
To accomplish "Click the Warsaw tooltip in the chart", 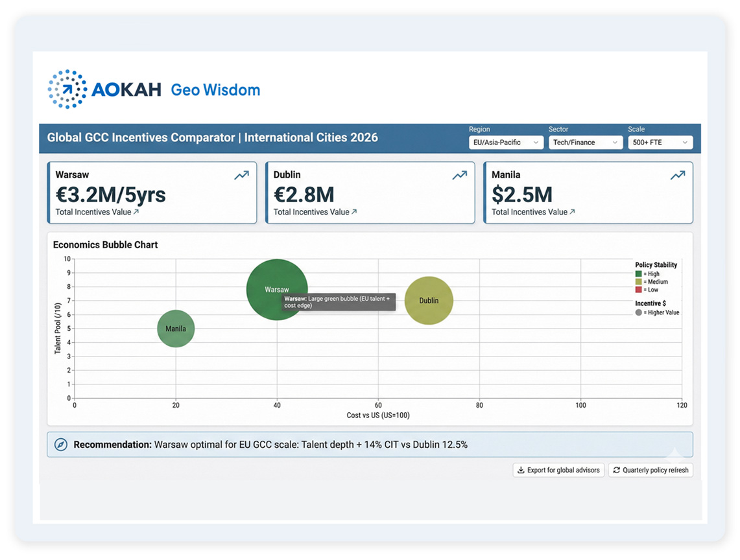I will [x=339, y=302].
